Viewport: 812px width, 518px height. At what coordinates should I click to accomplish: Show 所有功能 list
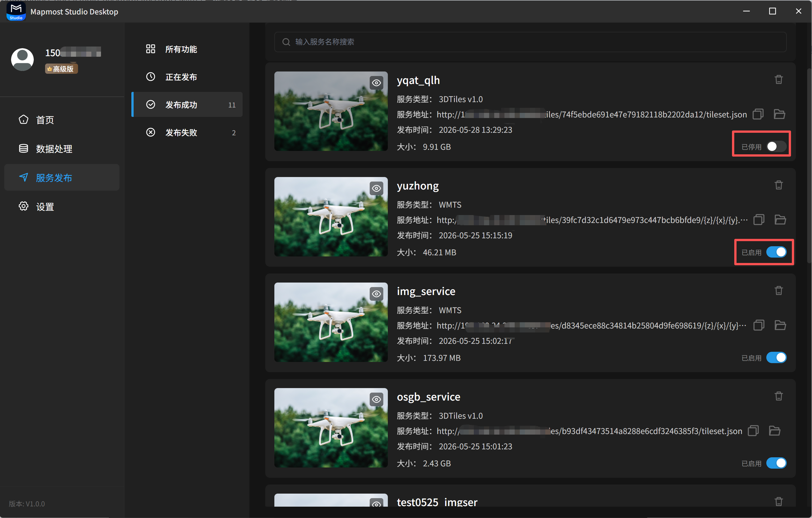coord(187,49)
